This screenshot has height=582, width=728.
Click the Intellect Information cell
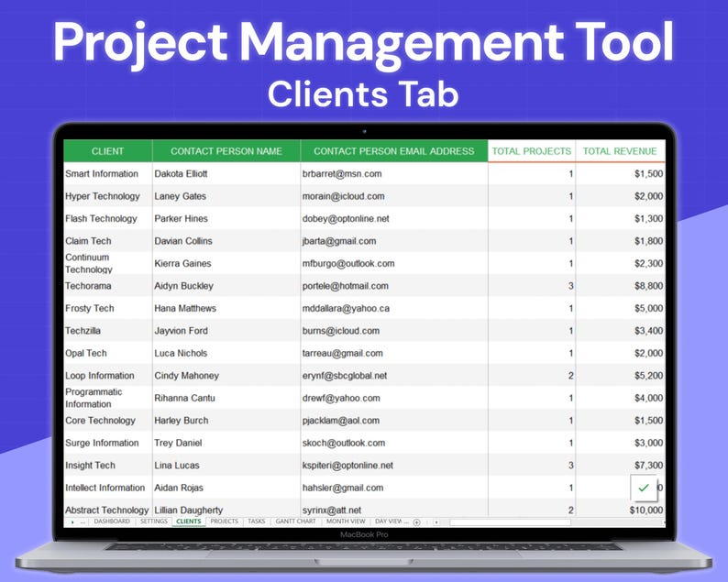(x=107, y=488)
